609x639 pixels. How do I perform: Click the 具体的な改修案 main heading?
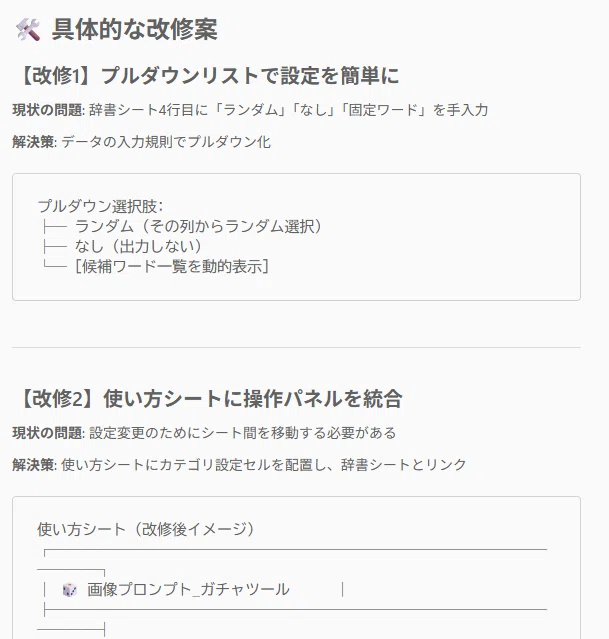tap(135, 30)
